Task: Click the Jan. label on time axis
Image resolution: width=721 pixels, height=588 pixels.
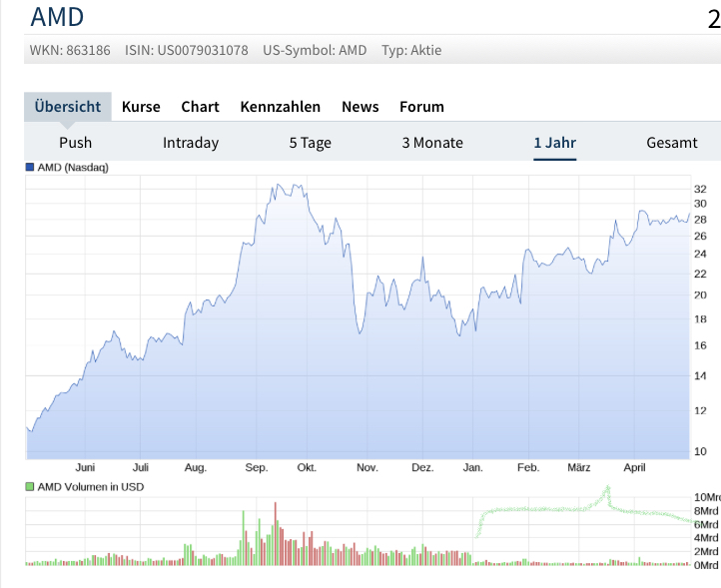Action: 472,467
